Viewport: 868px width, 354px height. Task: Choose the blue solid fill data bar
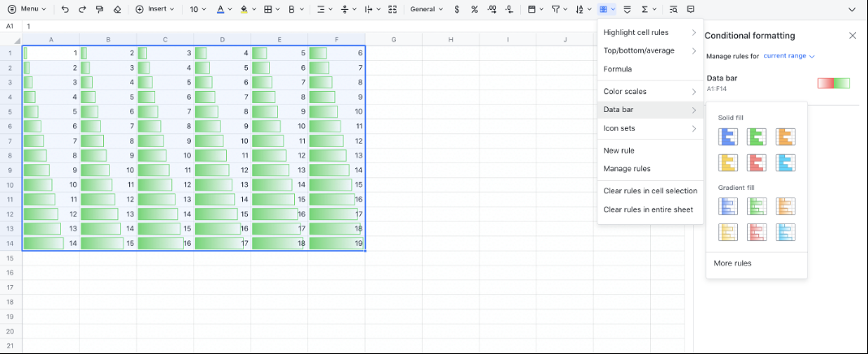click(x=728, y=136)
